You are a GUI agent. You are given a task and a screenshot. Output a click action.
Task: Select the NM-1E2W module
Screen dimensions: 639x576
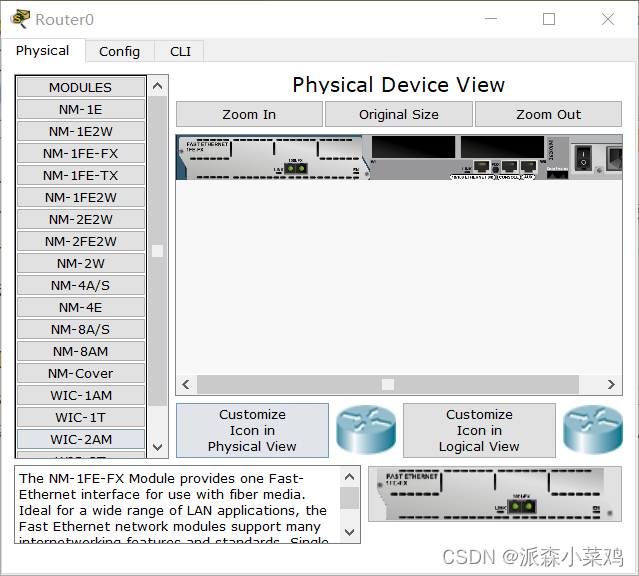81,131
